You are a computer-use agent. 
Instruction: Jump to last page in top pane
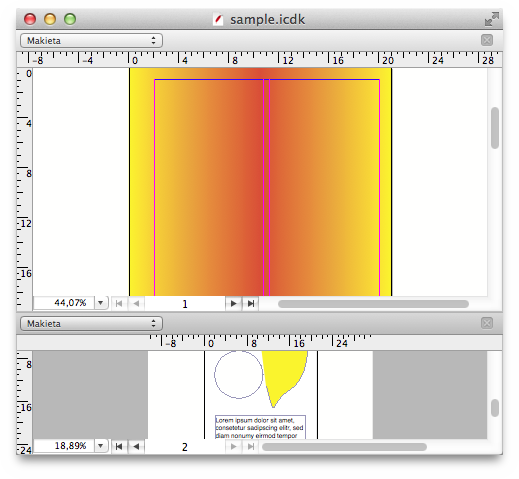click(x=251, y=304)
